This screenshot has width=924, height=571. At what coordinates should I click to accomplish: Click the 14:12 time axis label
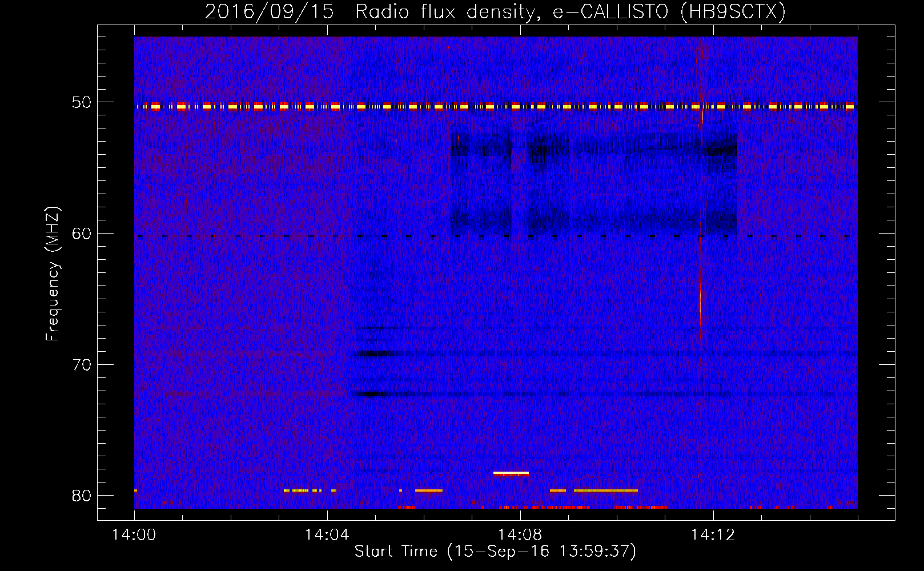[x=713, y=535]
